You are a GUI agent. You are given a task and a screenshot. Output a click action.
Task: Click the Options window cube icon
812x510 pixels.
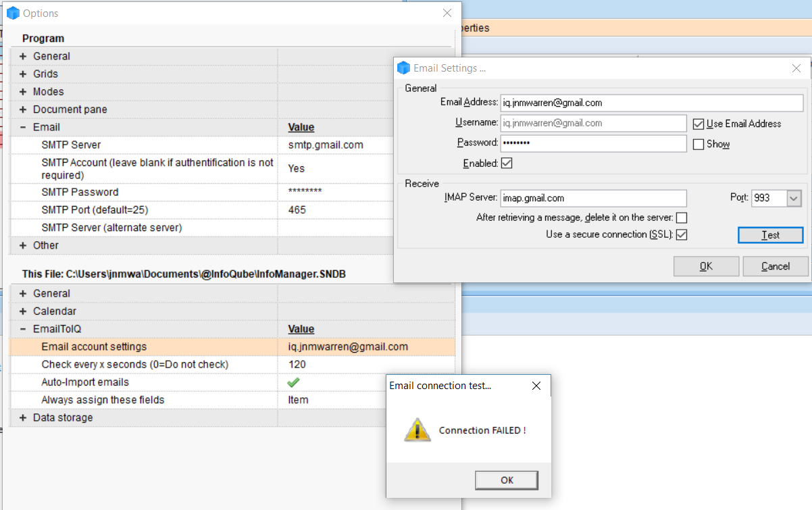[13, 13]
